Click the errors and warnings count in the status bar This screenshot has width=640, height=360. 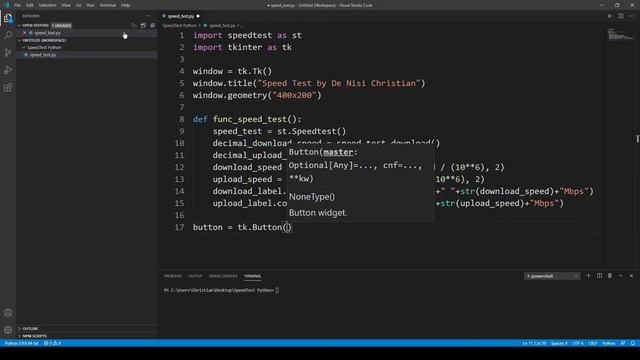coord(52,343)
